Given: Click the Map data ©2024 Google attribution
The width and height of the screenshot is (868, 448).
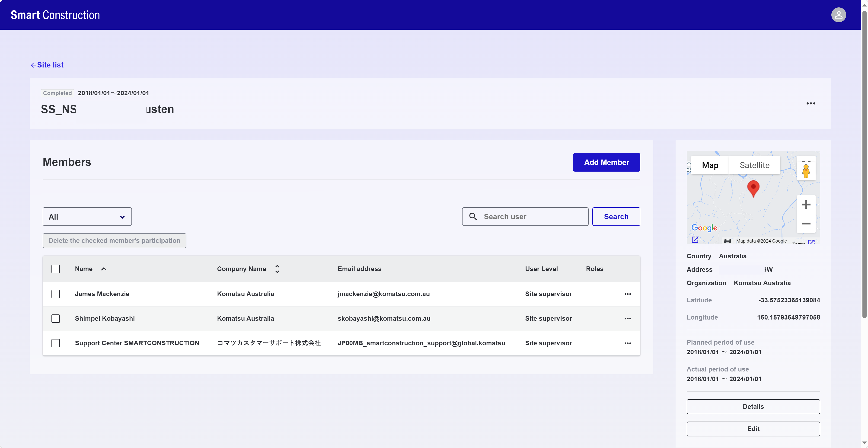Looking at the screenshot, I should 761,241.
